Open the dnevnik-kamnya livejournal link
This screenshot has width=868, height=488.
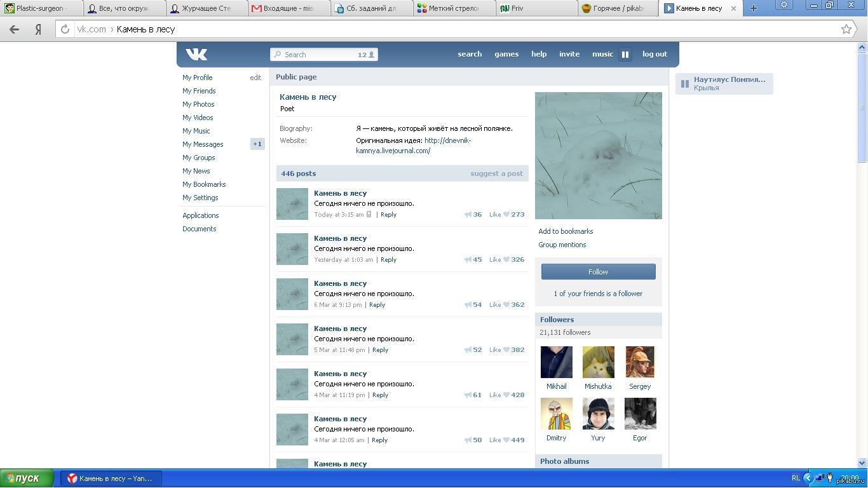(447, 141)
